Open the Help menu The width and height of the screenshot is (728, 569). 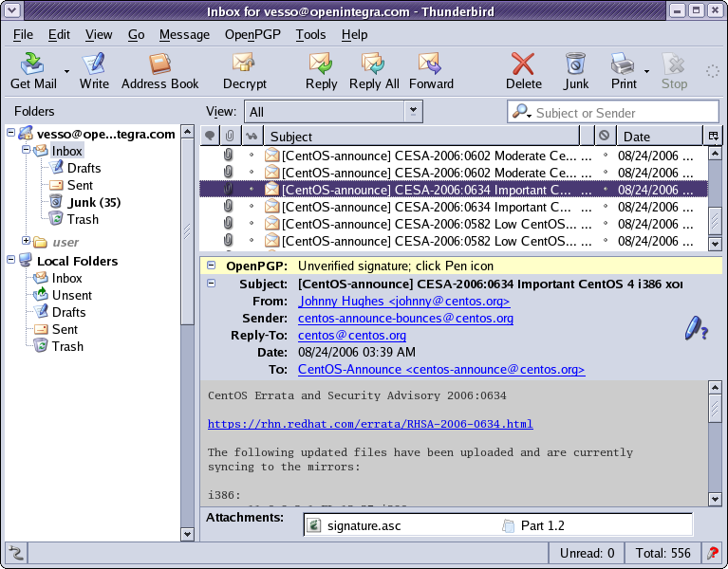pos(354,35)
